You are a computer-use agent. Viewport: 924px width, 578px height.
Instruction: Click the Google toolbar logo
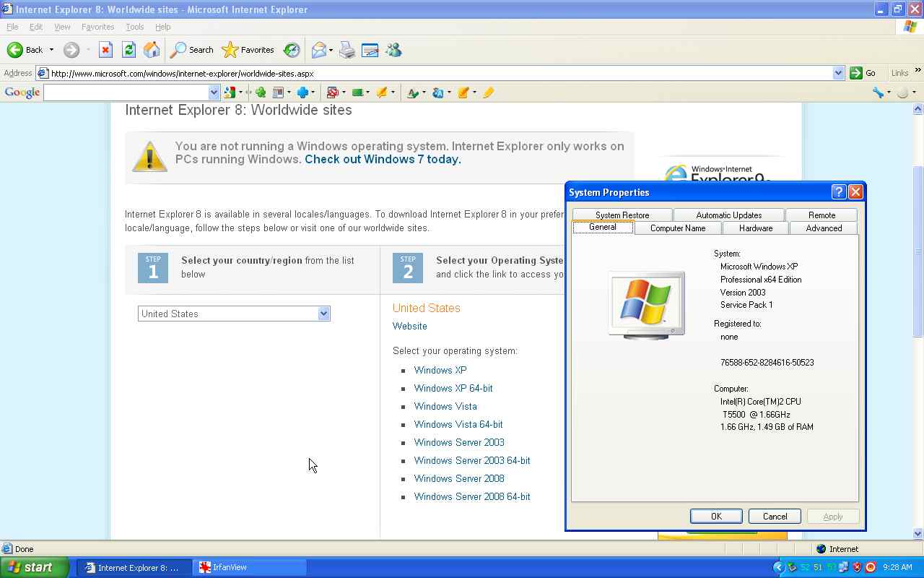coord(22,92)
